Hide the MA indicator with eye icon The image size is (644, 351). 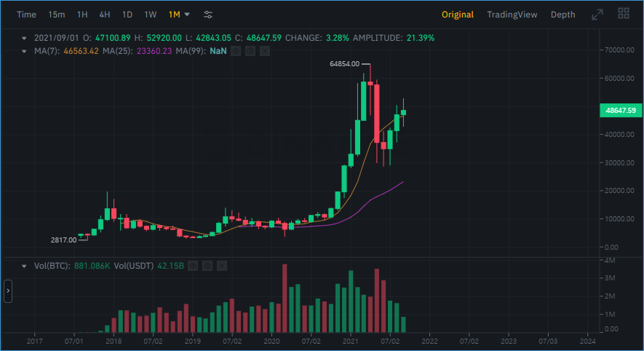[236, 51]
